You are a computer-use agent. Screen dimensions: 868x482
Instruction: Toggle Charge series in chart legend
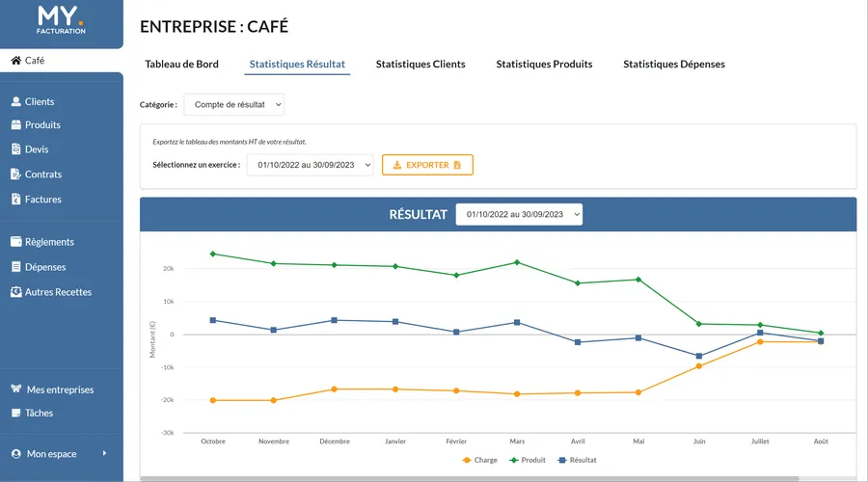[479, 460]
